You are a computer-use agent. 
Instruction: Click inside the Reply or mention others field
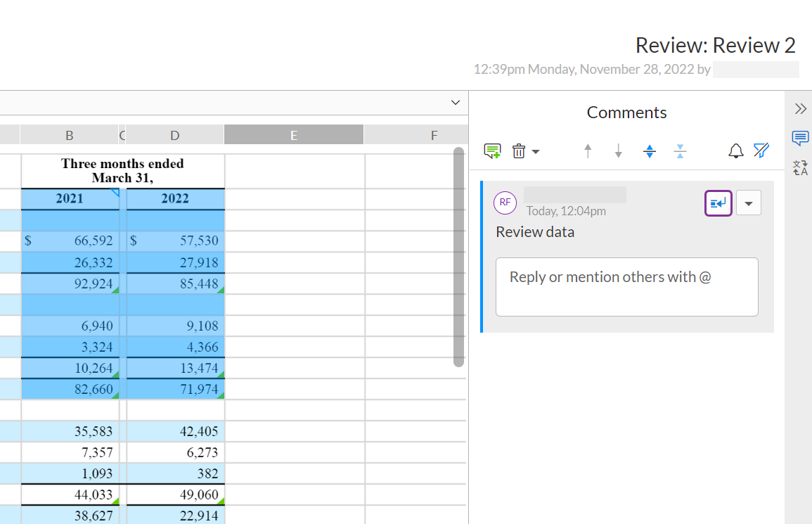pos(626,287)
